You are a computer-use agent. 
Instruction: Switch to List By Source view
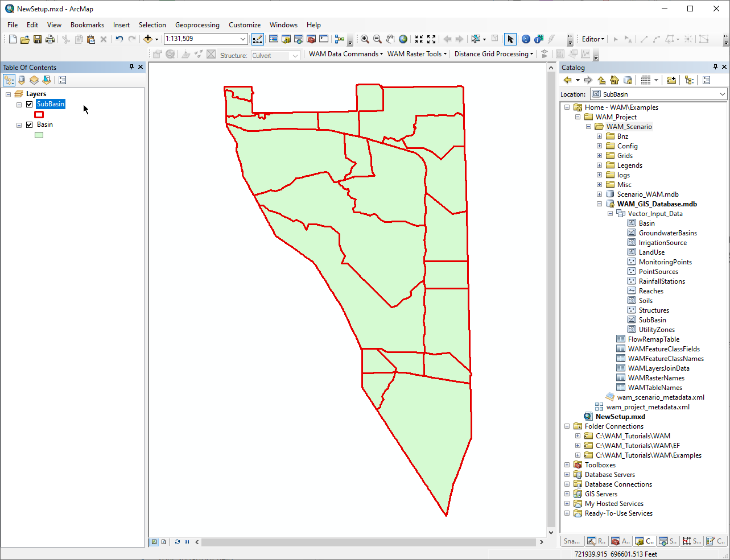[22, 80]
